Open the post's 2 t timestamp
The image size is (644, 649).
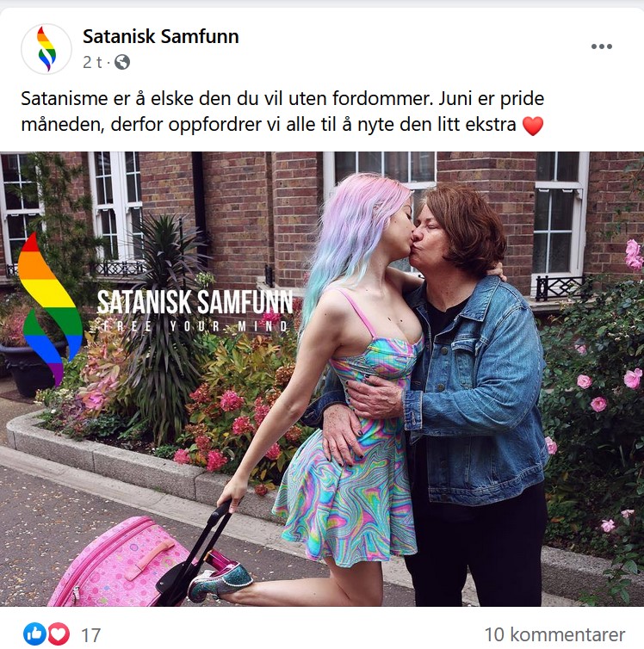point(92,63)
